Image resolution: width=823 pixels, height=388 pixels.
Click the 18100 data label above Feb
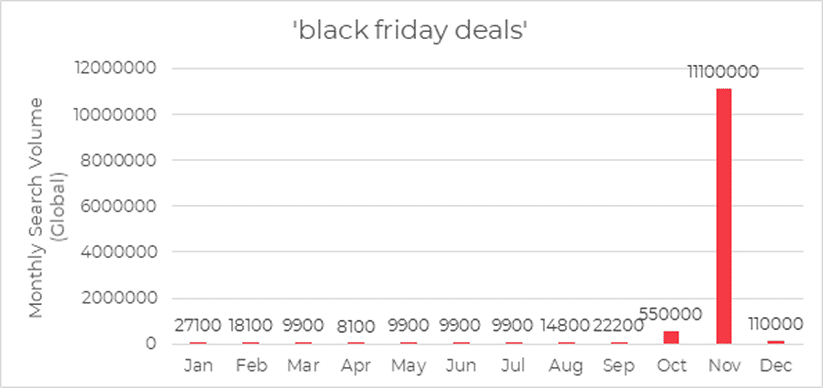[x=251, y=325]
